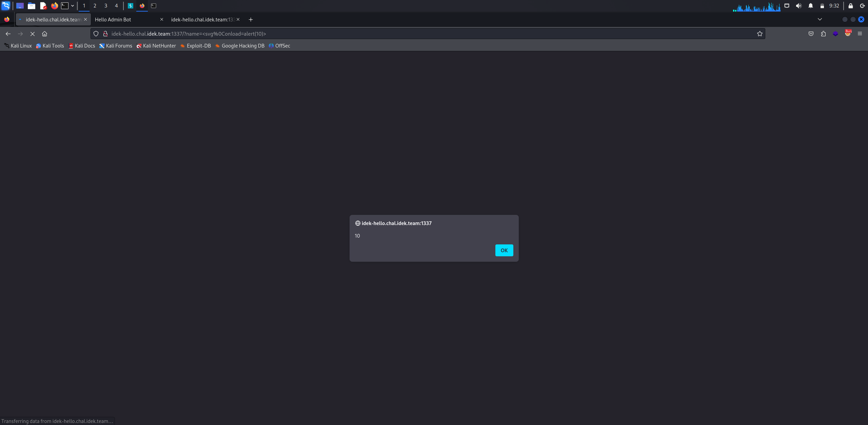Lock the screen
Screen dimensions: 868x425
(x=850, y=6)
